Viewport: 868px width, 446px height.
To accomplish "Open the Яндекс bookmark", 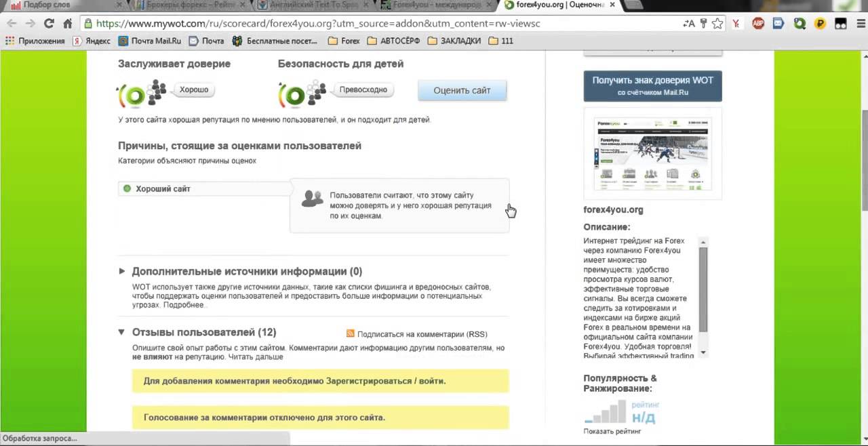I will [92, 41].
